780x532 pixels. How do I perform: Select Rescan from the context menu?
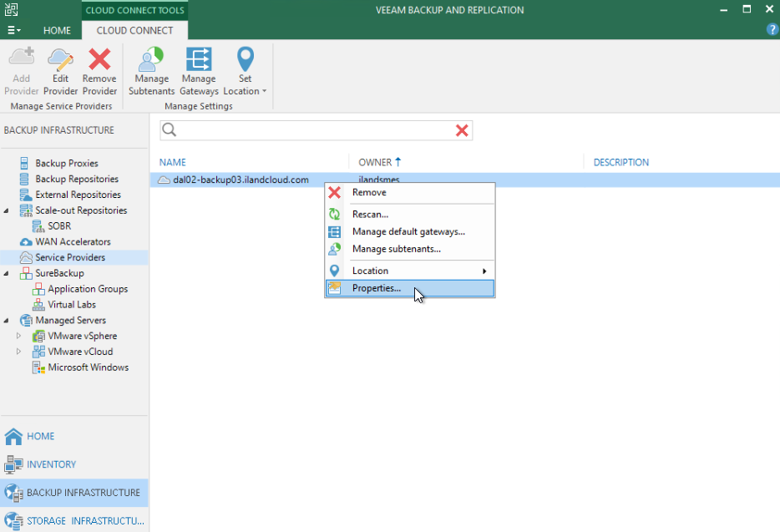(x=370, y=215)
